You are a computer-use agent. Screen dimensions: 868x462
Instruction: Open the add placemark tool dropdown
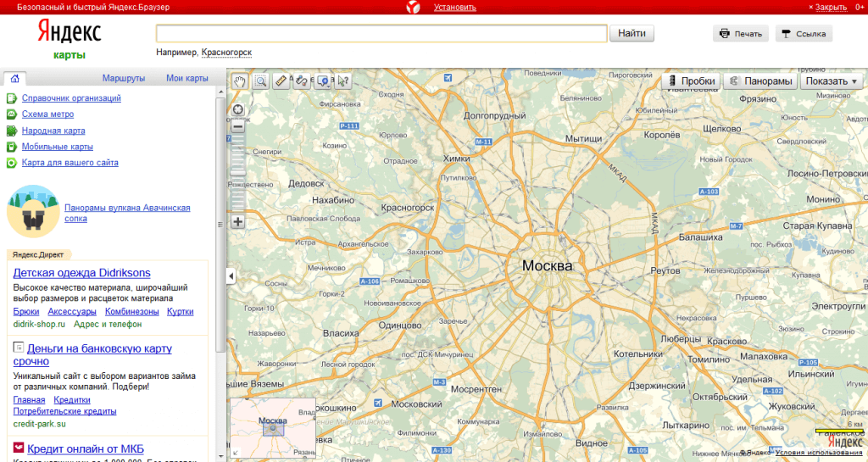(x=322, y=81)
